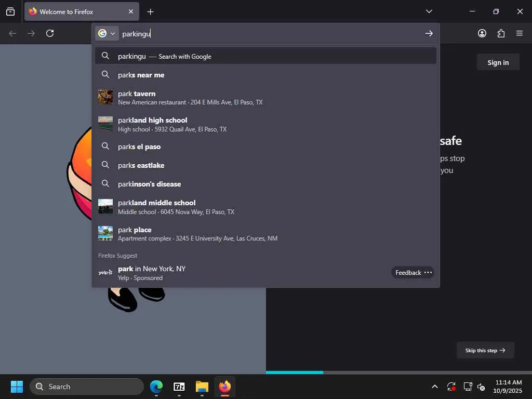Image resolution: width=532 pixels, height=399 pixels.
Task: Minimize the Firefox window
Action: pyautogui.click(x=472, y=11)
